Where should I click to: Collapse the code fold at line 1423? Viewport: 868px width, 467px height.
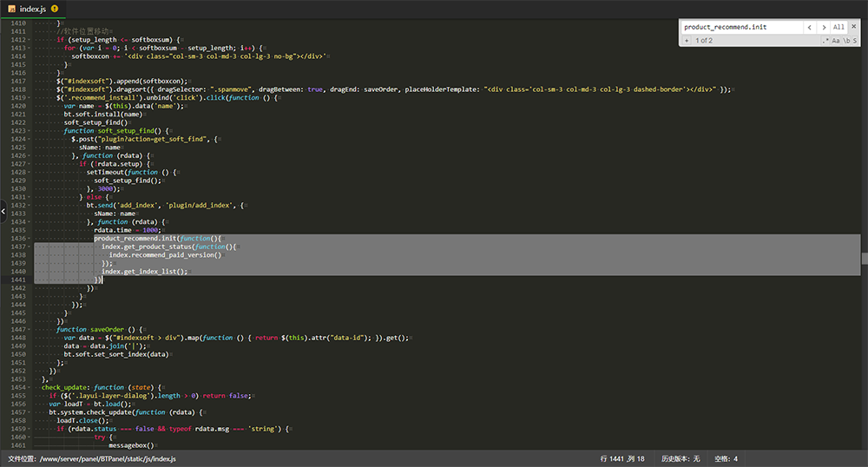30,131
